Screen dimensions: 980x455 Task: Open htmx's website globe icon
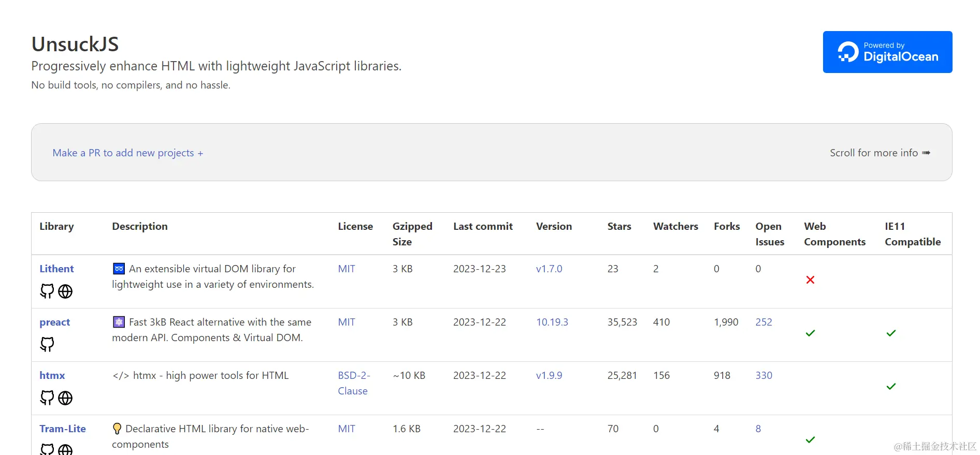point(65,398)
